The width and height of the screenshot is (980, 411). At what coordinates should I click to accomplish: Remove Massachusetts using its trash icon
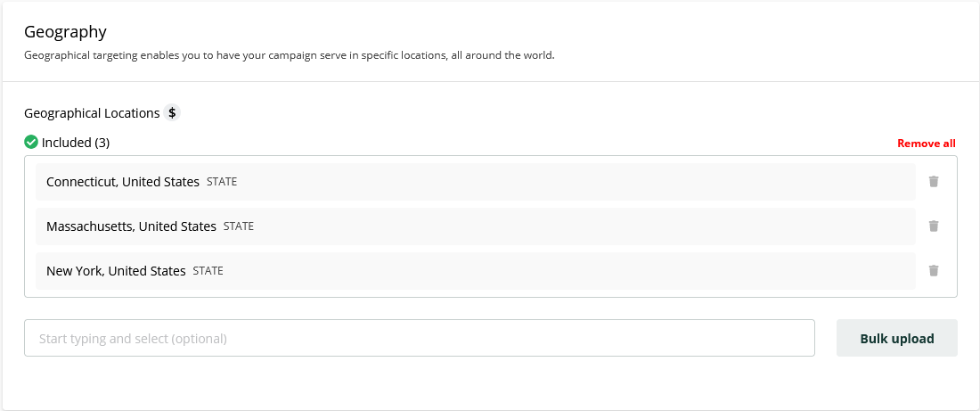934,226
